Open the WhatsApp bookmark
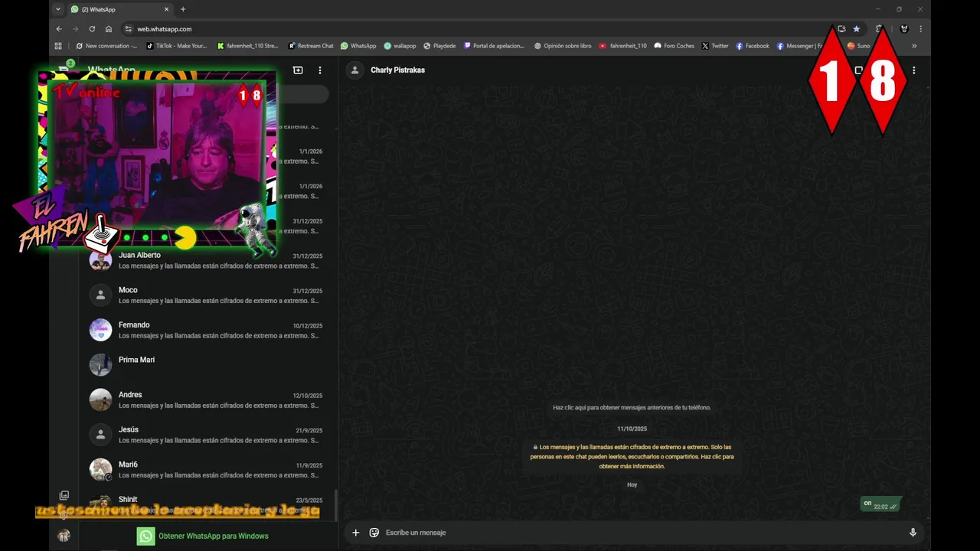 pyautogui.click(x=358, y=46)
